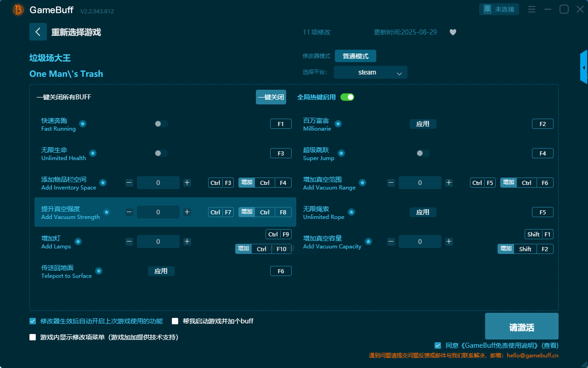Click the Add Vacuum Strength value field

[158, 212]
